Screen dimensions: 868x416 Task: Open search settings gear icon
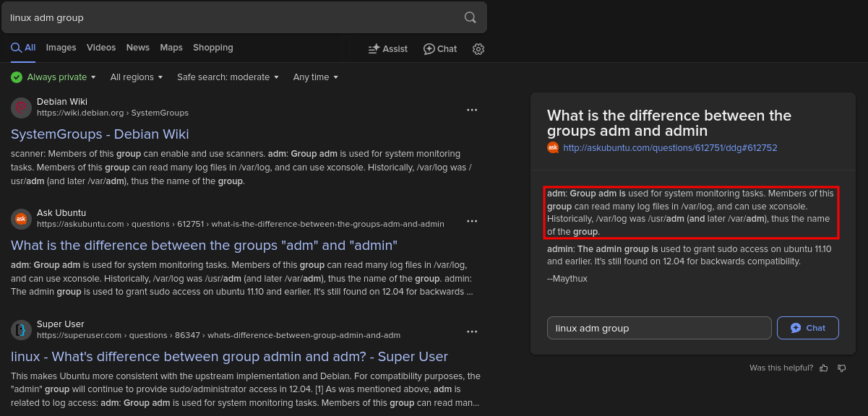click(x=478, y=49)
